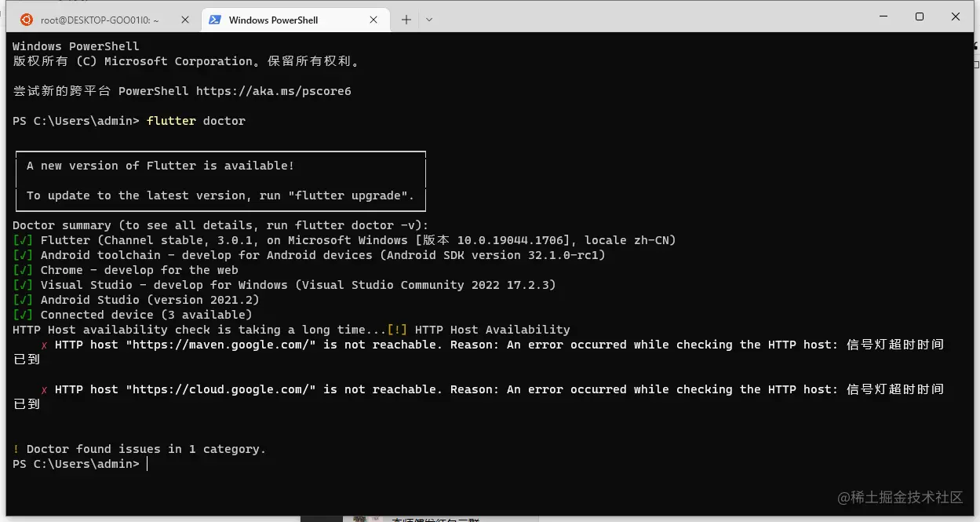Click the PowerShell icon on the active tab
Viewport: 980px width, 522px height.
[x=214, y=19]
